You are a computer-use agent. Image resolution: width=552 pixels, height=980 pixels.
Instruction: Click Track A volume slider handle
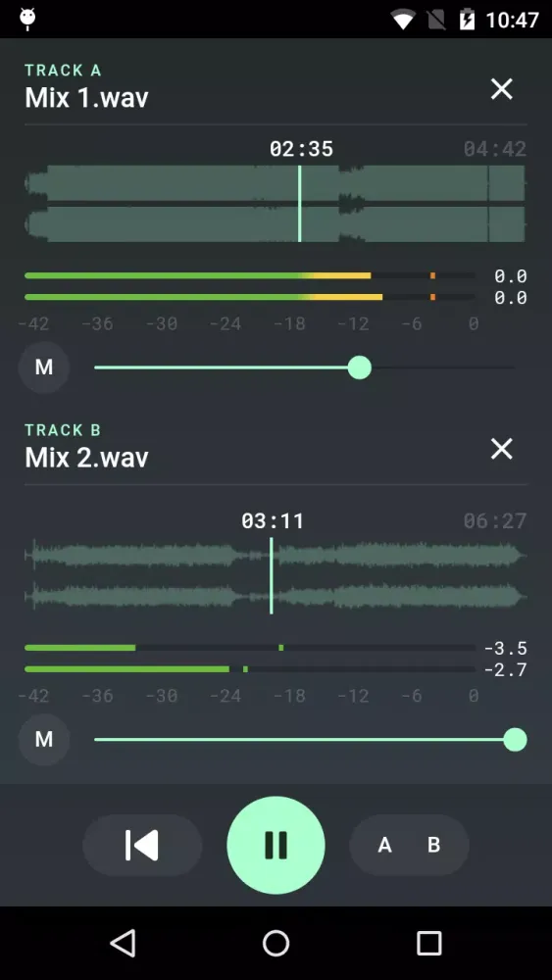coord(360,367)
